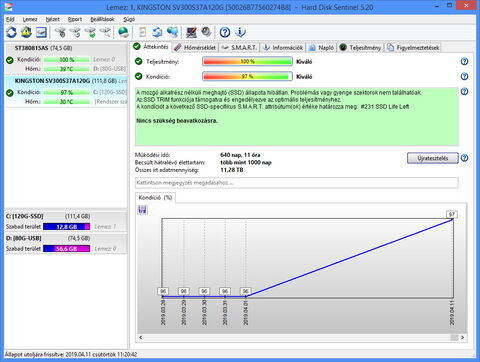This screenshot has height=362, width=480.
Task: Click the C: [120G-SSD] partition row
Action: pyautogui.click(x=66, y=221)
